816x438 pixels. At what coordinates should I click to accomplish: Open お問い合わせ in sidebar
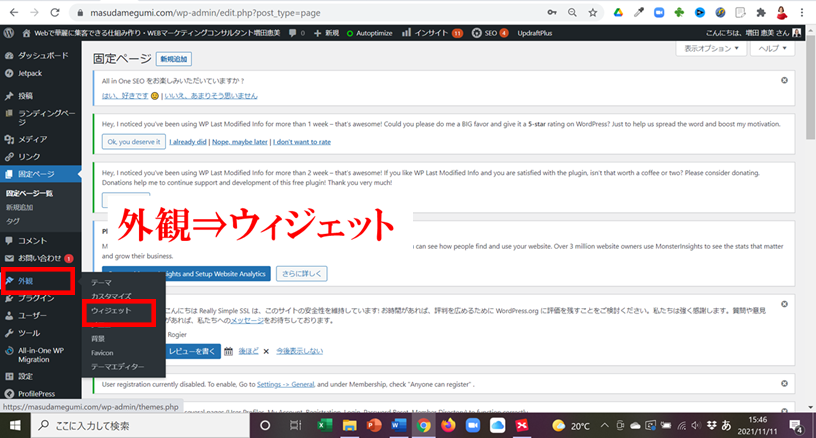(41, 258)
